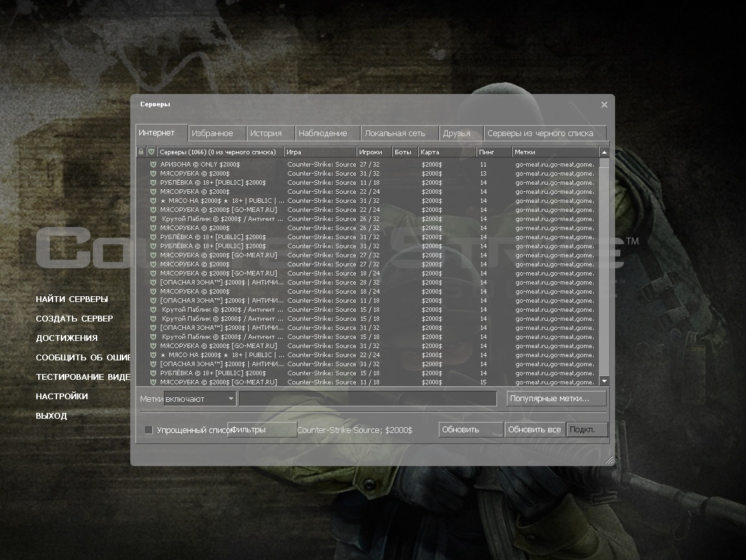This screenshot has width=746, height=560.
Task: Click the Обновить все button
Action: [x=535, y=430]
